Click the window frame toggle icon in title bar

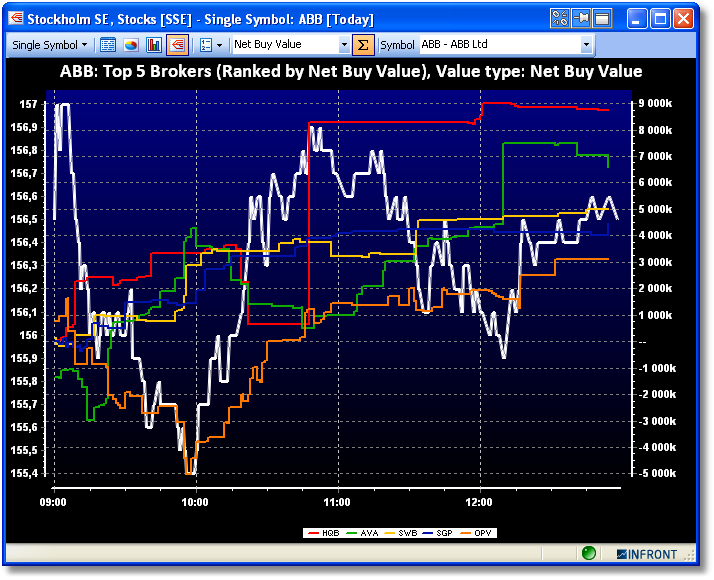point(602,19)
